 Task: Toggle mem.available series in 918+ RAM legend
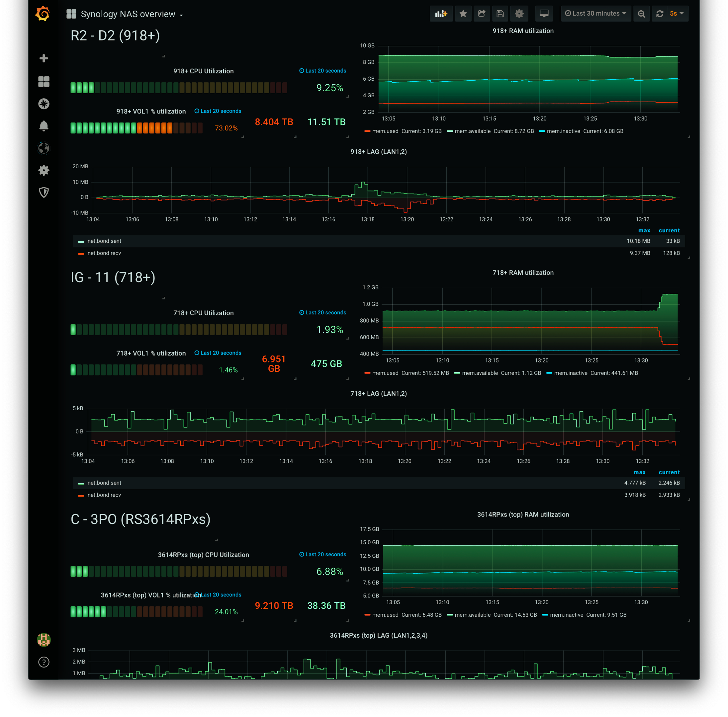[473, 131]
